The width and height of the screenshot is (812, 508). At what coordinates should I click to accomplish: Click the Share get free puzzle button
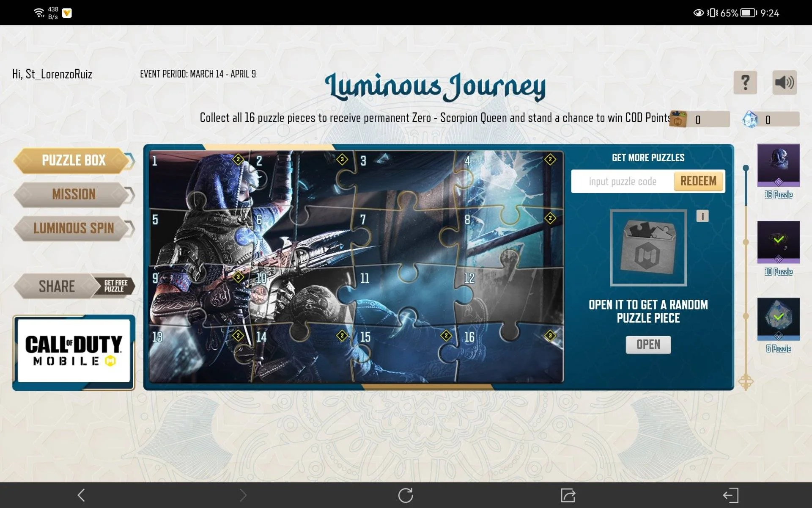[x=74, y=286]
